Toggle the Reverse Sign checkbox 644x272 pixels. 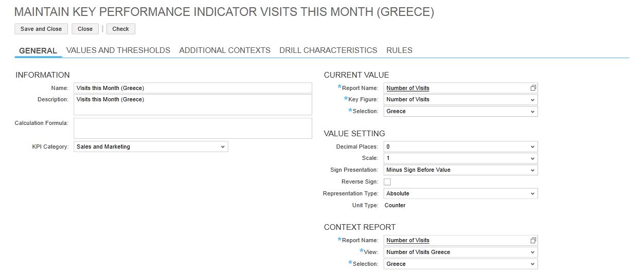click(x=387, y=182)
